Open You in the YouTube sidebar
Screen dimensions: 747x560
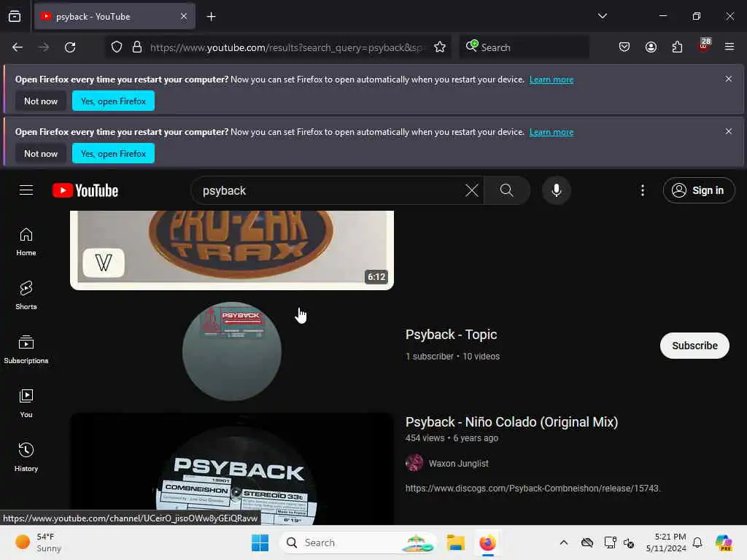coord(26,404)
